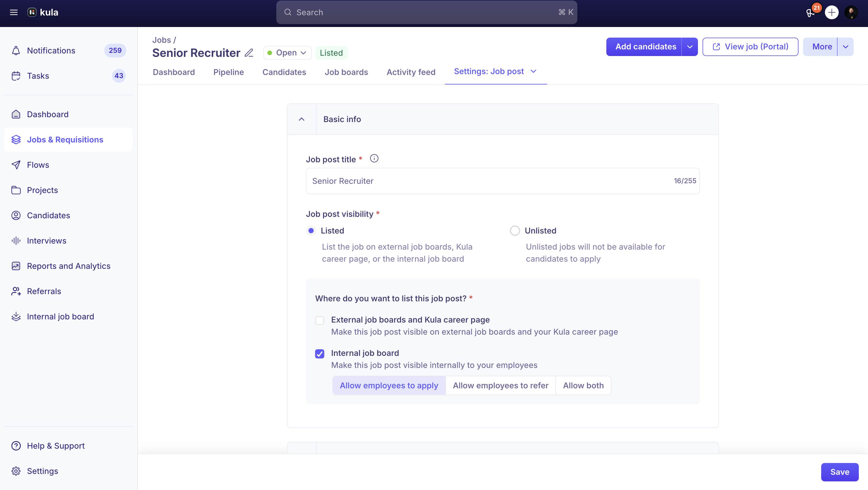Uncheck the Internal job board checkbox
The height and width of the screenshot is (490, 868).
coord(319,354)
